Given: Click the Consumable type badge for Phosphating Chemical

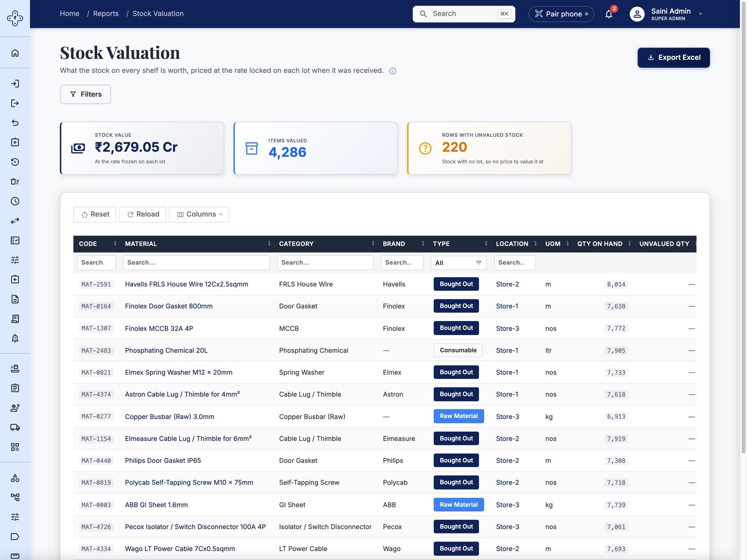Looking at the screenshot, I should click(458, 350).
